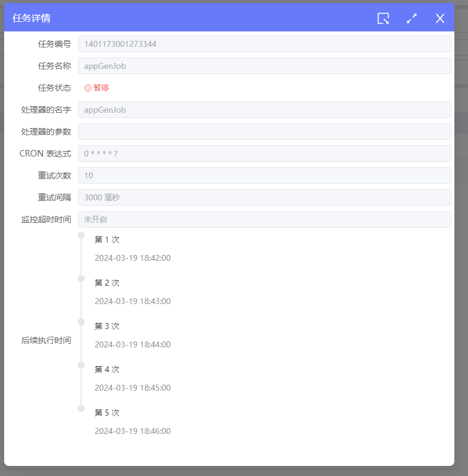Click timestamp 2024-03-19 18:42:00
Screen dimensions: 468x476
pyautogui.click(x=133, y=258)
